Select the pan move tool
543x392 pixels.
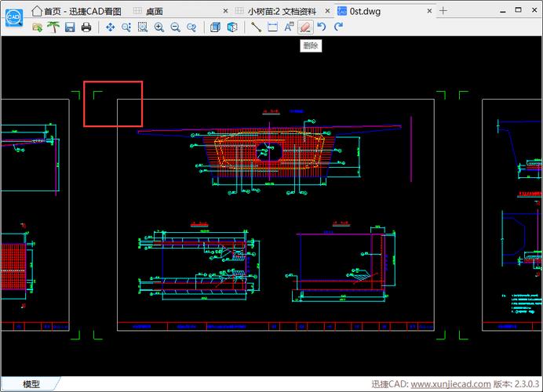click(x=110, y=27)
